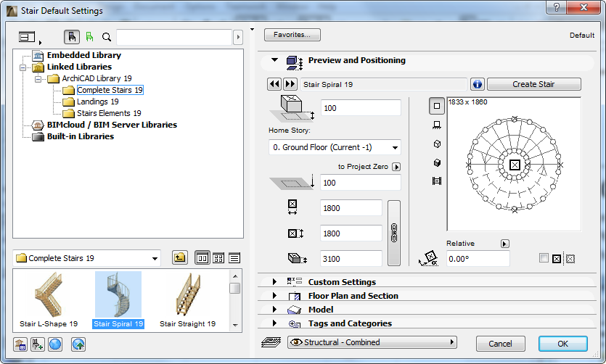
Task: Open the Complete Stairs 19 folder dropdown
Action: [87, 258]
